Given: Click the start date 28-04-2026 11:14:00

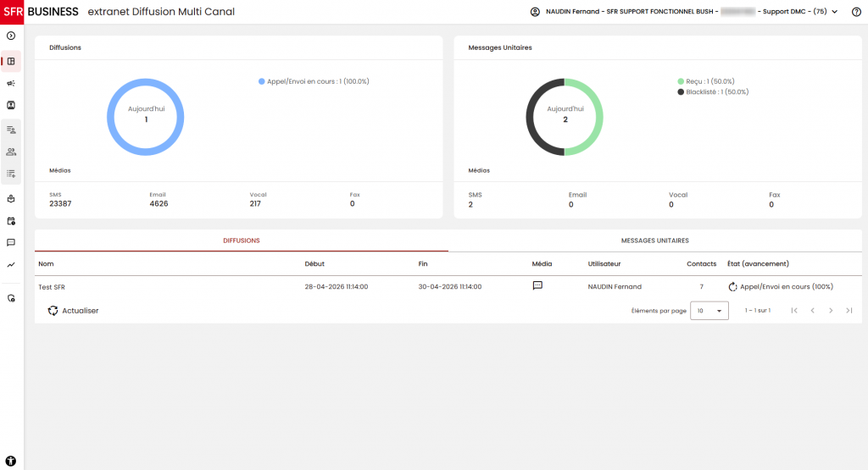Looking at the screenshot, I should tap(336, 287).
